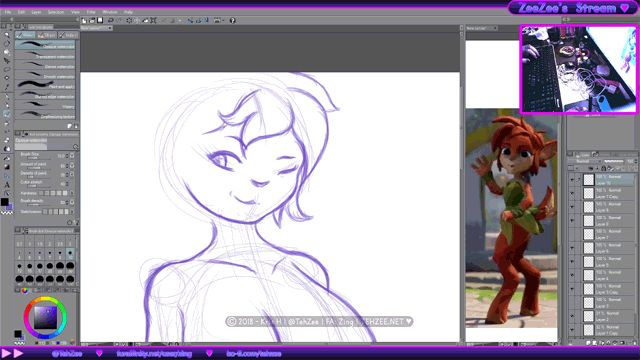The width and height of the screenshot is (640, 360).
Task: Select the Text tool
Action: pos(7,185)
